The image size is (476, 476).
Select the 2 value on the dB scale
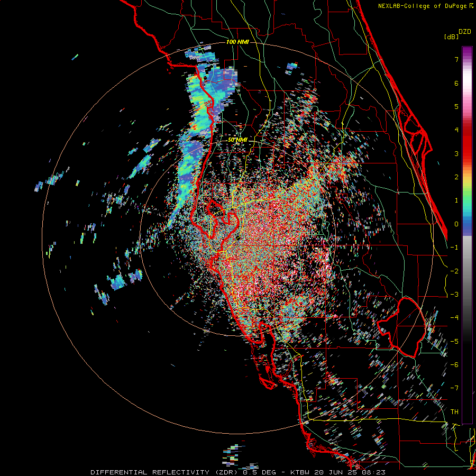click(x=456, y=177)
